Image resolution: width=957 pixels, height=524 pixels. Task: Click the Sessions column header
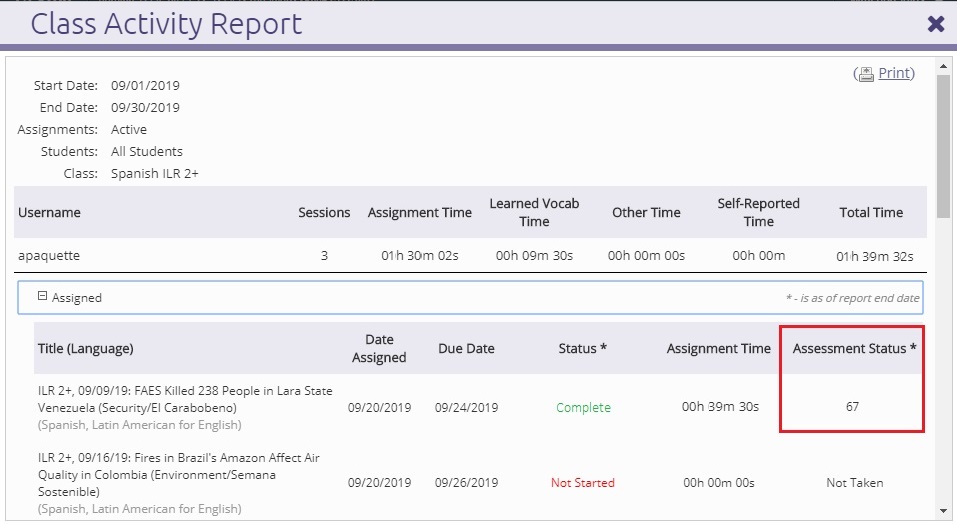(x=324, y=212)
